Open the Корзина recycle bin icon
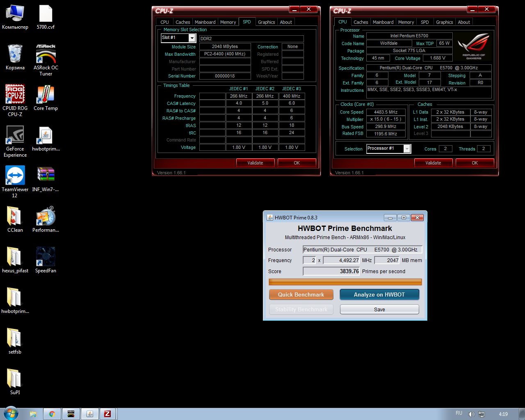Image resolution: width=525 pixels, height=420 pixels. click(15, 57)
